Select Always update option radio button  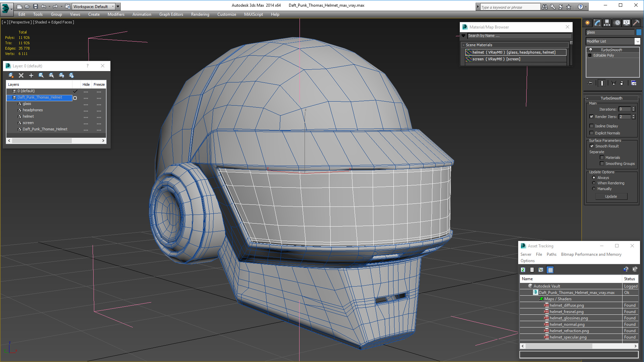(x=594, y=178)
